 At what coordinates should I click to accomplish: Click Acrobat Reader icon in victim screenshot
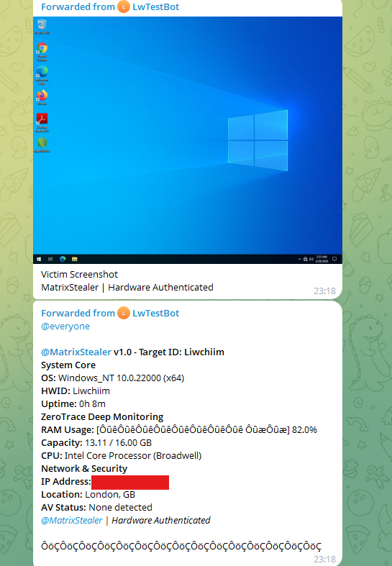click(x=42, y=119)
